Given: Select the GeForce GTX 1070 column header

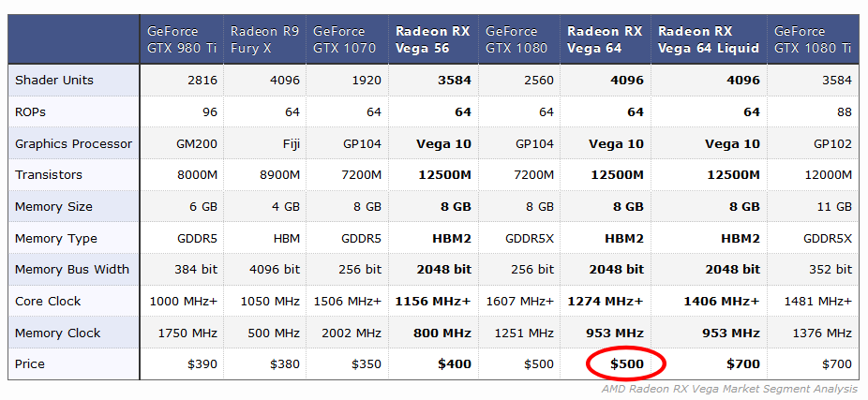Looking at the screenshot, I should pos(344,40).
